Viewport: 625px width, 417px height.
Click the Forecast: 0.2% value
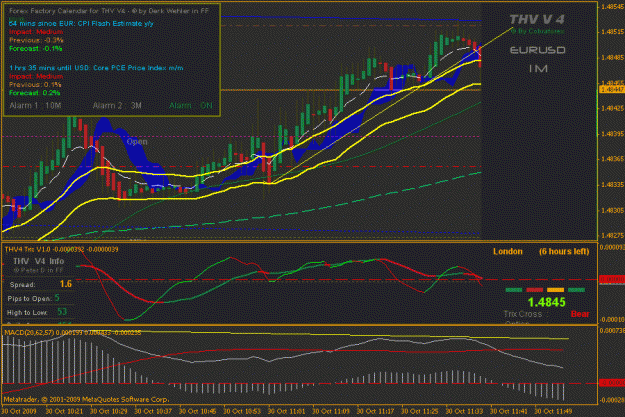[x=35, y=93]
